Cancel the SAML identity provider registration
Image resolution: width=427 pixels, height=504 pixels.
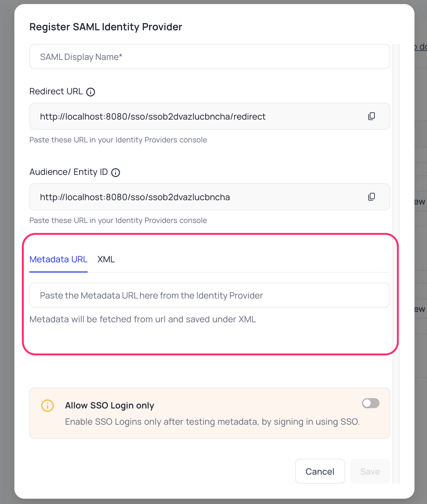[x=320, y=471]
